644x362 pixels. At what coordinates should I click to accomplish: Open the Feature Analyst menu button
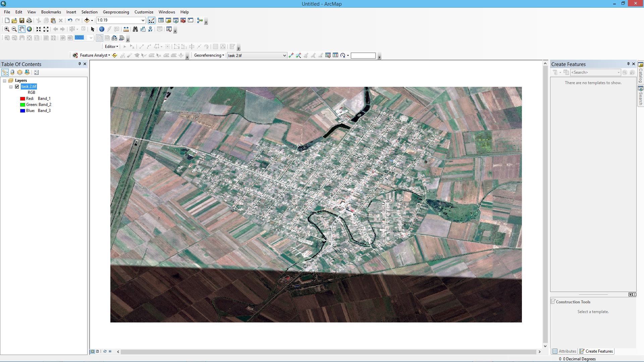(95, 55)
